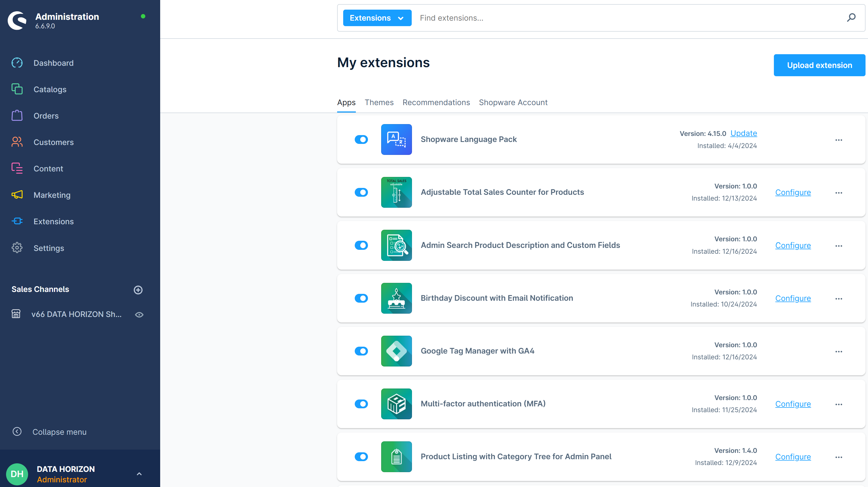The height and width of the screenshot is (487, 868).
Task: Disable Product Listing with Category Tree toggle
Action: point(361,457)
